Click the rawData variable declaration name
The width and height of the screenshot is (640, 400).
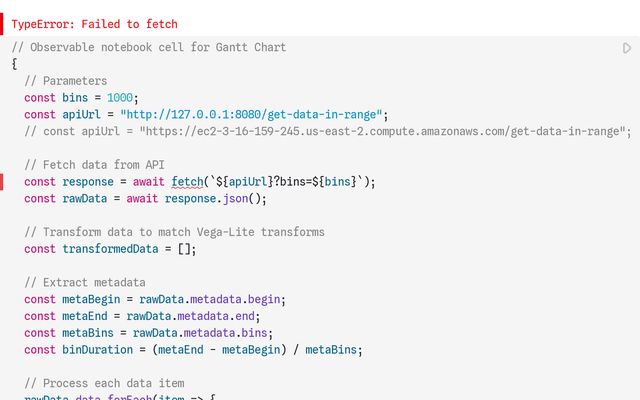coord(84,199)
